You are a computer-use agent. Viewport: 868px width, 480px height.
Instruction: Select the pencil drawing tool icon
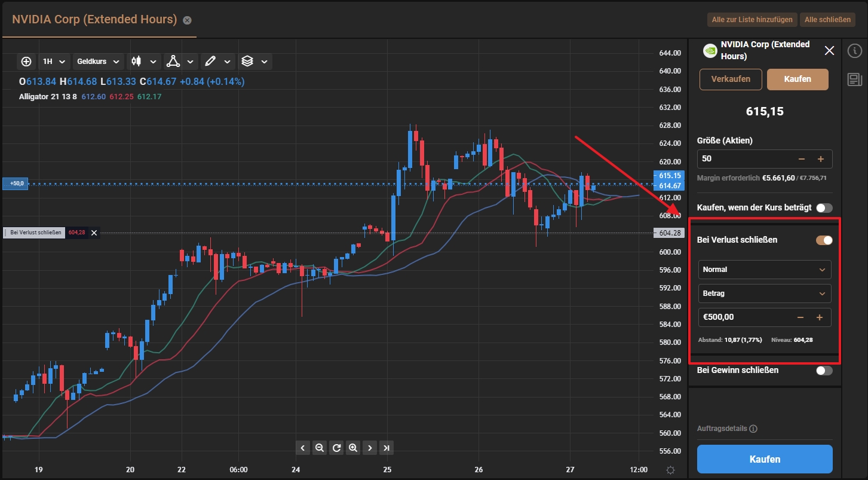pyautogui.click(x=210, y=61)
